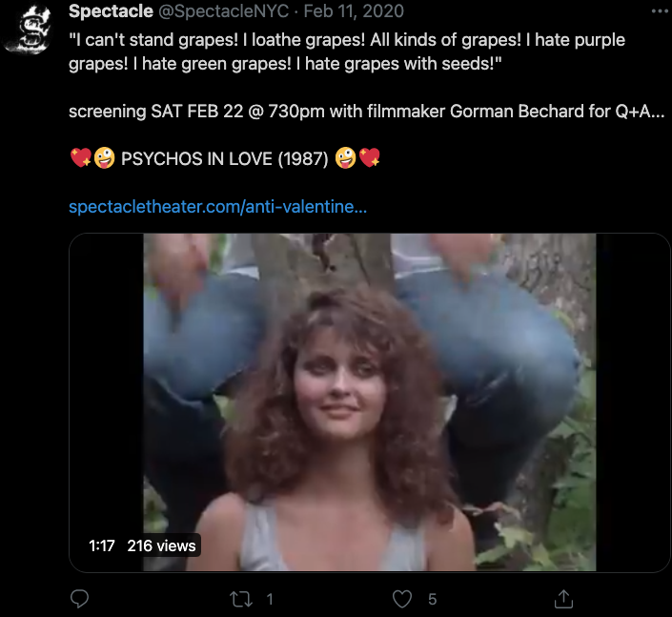Open the Spectacle profile avatar
Image resolution: width=672 pixels, height=617 pixels.
tap(27, 30)
